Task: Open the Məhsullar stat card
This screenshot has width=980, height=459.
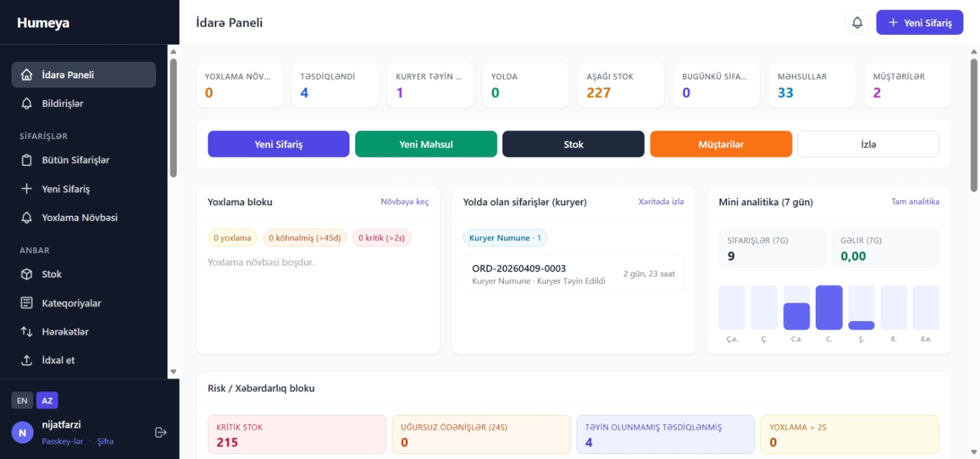Action: 812,85
